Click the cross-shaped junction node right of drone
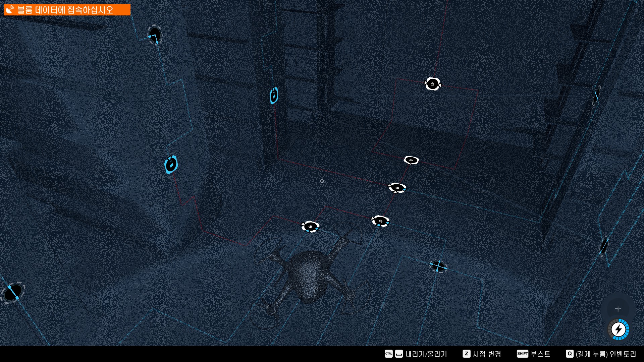The image size is (644, 362). [x=438, y=266]
